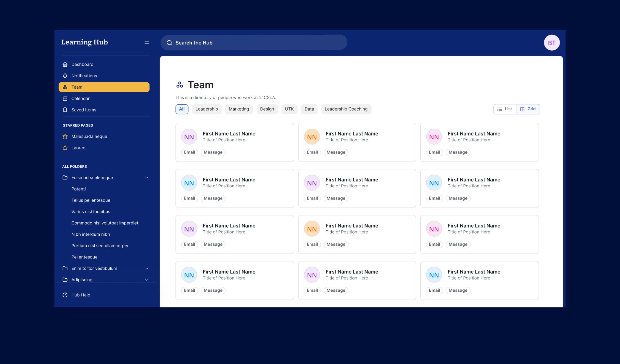
Task: Click the Team icon beside the page heading
Action: pos(179,85)
